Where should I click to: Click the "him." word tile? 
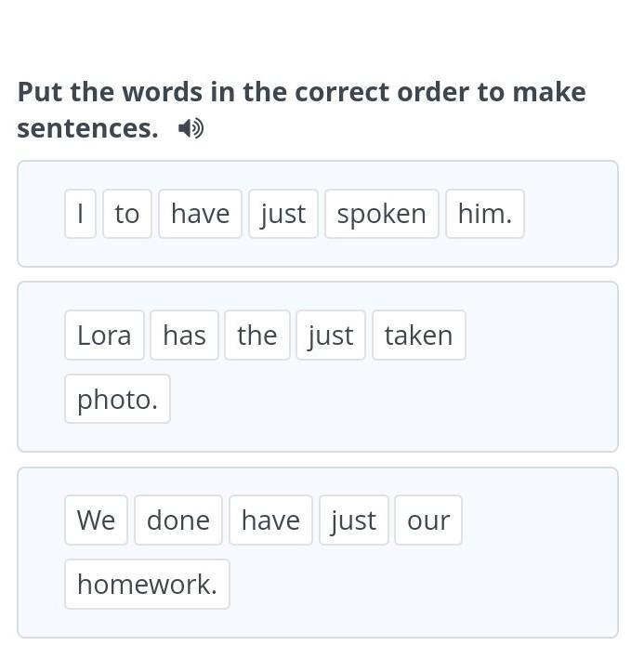tap(485, 214)
